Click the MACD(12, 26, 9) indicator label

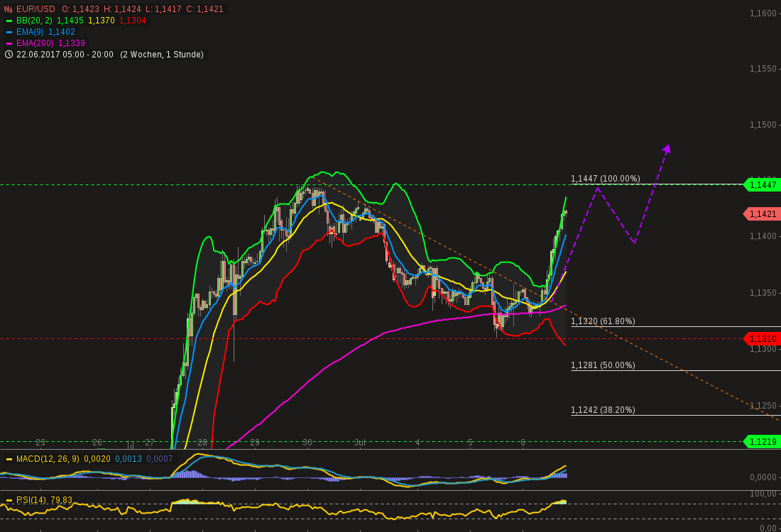coord(48,459)
